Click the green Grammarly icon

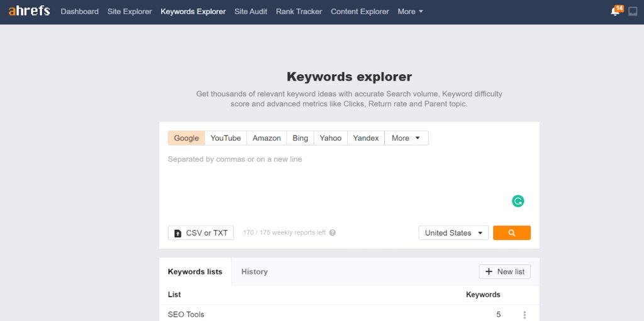[518, 201]
